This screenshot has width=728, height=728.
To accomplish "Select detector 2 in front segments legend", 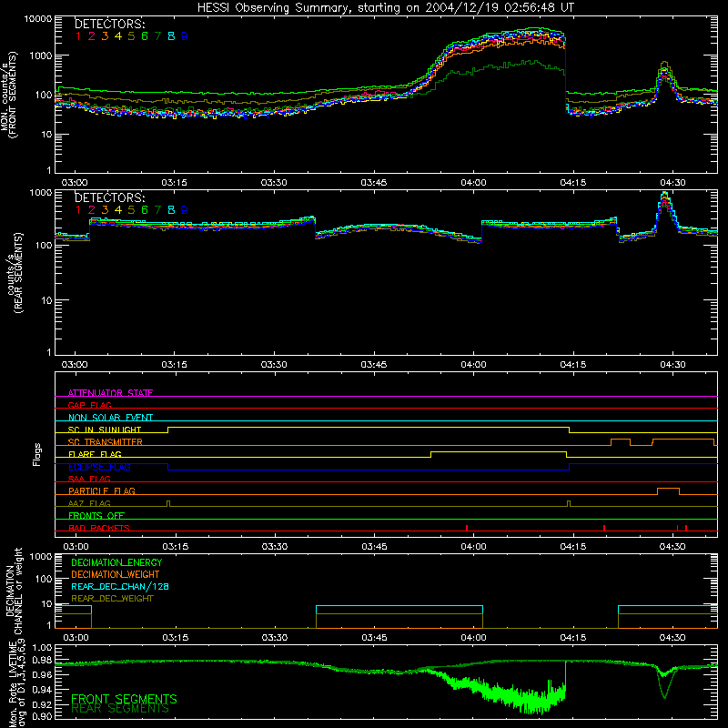I will 92,36.
